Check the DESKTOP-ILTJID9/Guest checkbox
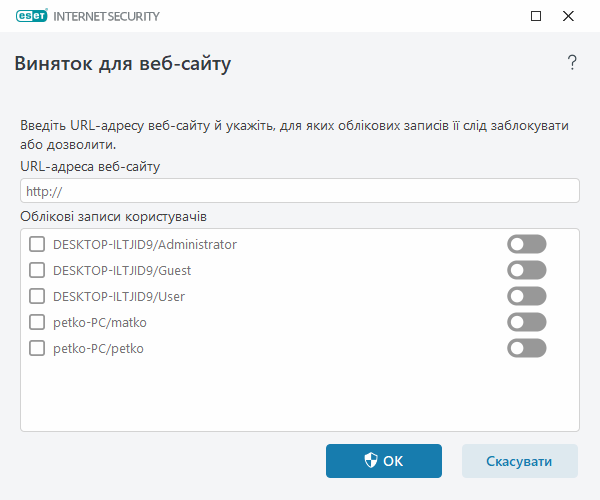This screenshot has width=600, height=500. 37,270
